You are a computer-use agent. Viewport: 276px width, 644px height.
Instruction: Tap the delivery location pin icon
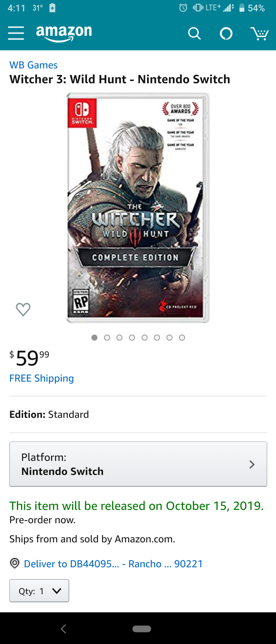pyautogui.click(x=15, y=563)
